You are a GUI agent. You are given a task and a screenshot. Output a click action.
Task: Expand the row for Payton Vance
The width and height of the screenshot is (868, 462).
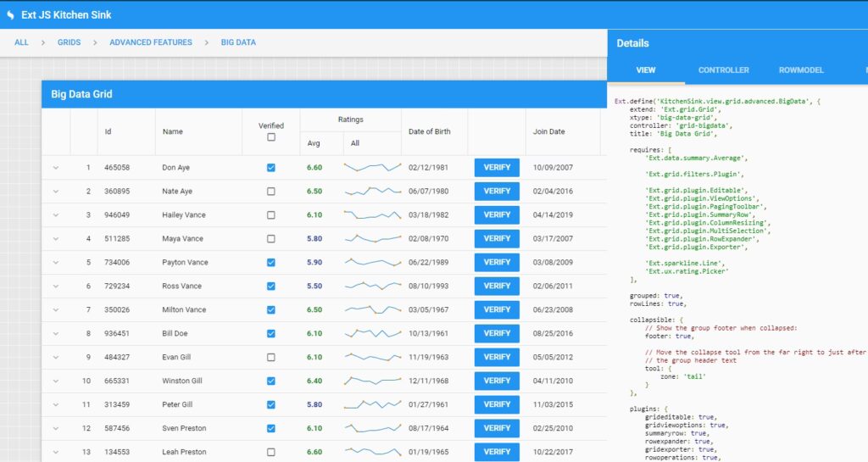(56, 263)
